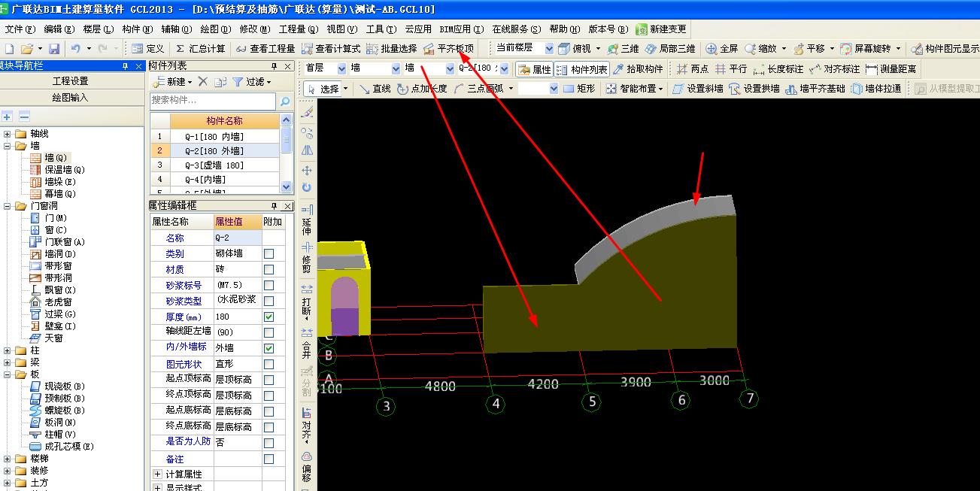Toggle 附加 checkbox for 是否为人防 row
This screenshot has height=491, width=980.
tap(269, 444)
